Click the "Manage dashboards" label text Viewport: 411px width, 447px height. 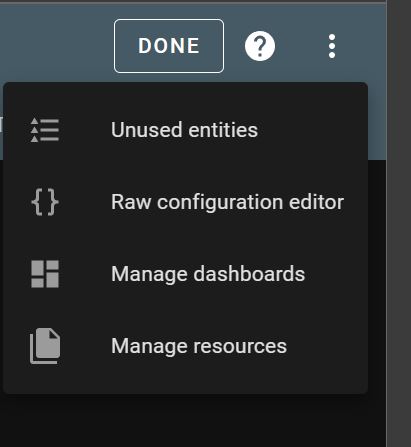[x=208, y=274]
